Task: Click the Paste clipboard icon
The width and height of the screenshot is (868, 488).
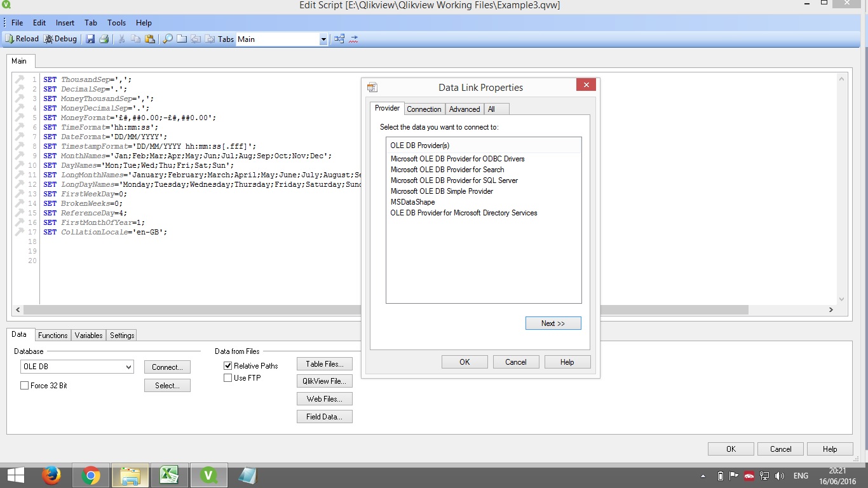Action: pos(150,39)
